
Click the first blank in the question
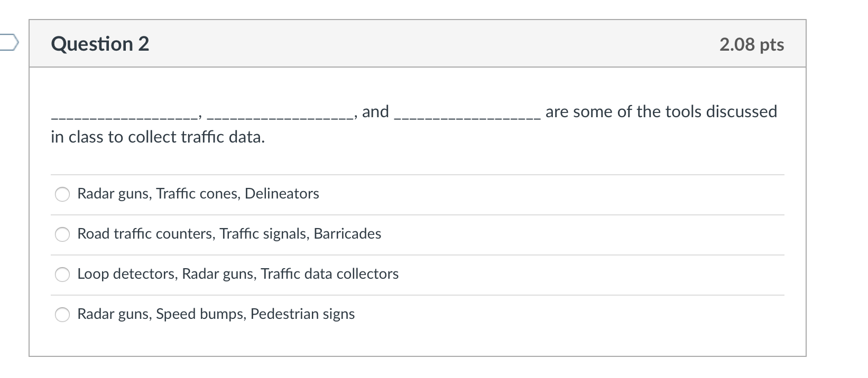tap(124, 114)
